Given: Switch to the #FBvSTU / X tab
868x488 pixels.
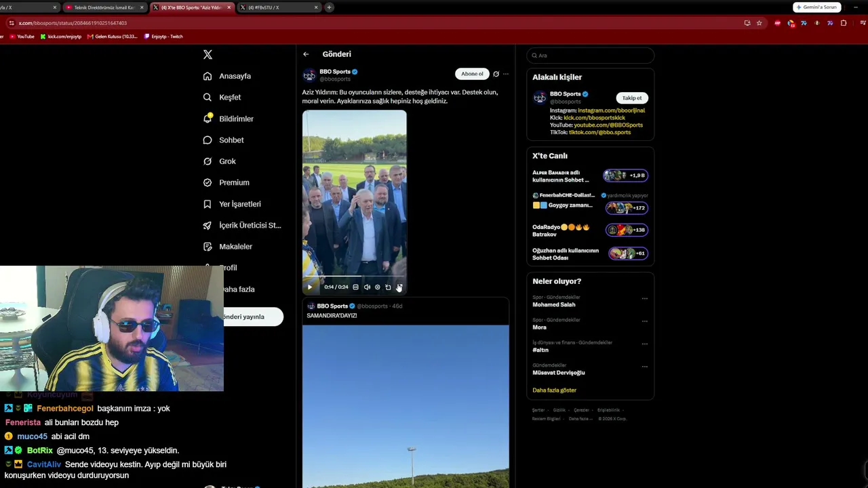Looking at the screenshot, I should point(279,7).
